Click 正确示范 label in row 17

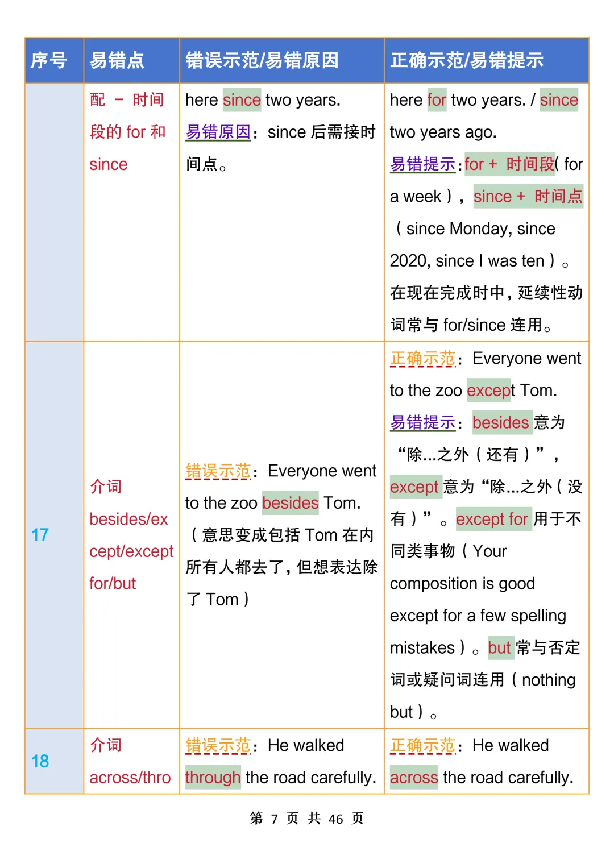tap(423, 359)
